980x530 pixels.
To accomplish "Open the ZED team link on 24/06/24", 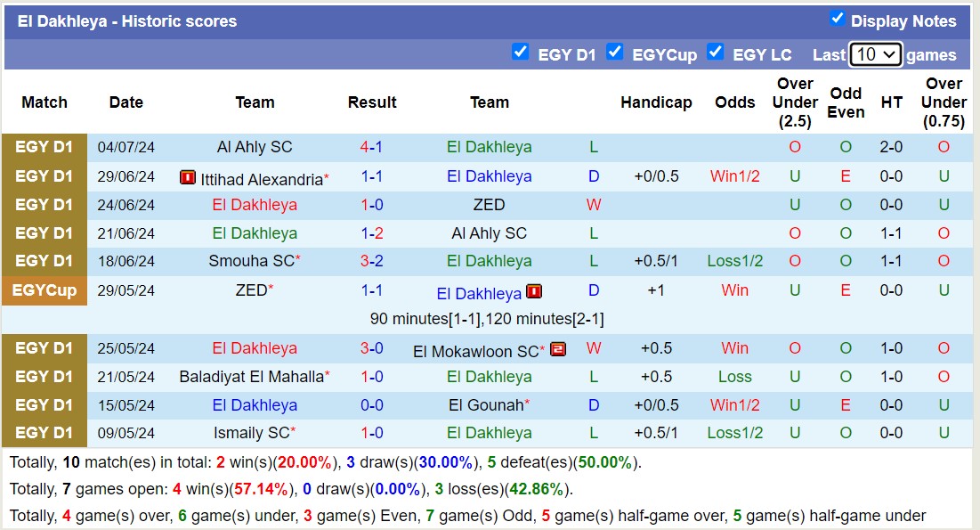I will (x=489, y=205).
